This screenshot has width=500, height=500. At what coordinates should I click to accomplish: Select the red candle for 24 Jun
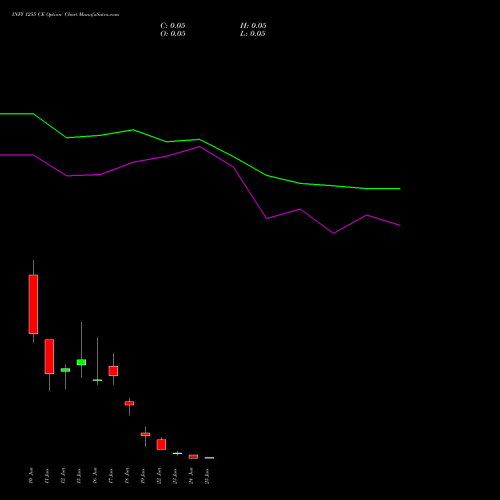[193, 457]
